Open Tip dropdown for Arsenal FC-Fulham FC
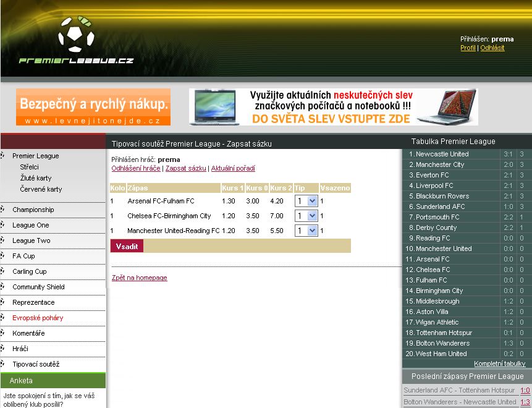The width and height of the screenshot is (532, 408). [306, 201]
